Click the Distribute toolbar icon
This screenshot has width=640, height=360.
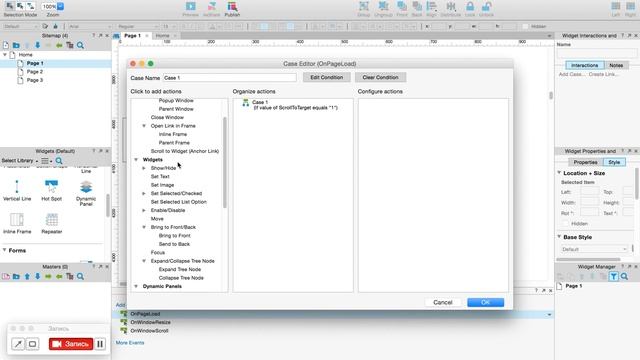pyautogui.click(x=451, y=6)
